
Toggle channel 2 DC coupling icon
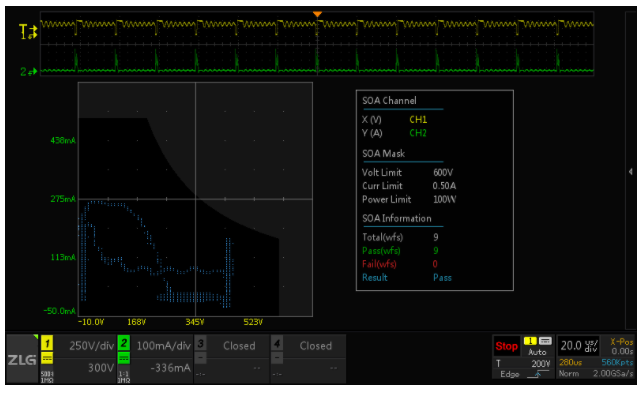pyautogui.click(x=124, y=359)
